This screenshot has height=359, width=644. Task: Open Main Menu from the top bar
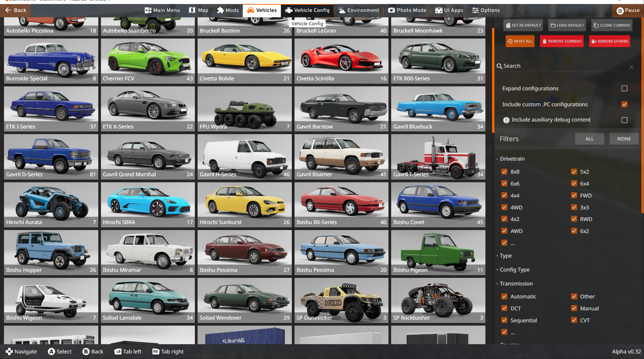pos(162,10)
